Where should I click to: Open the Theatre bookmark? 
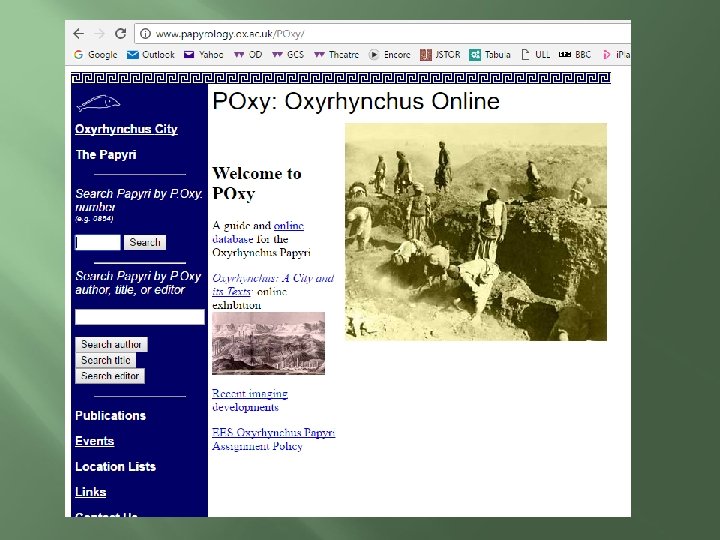click(x=336, y=55)
